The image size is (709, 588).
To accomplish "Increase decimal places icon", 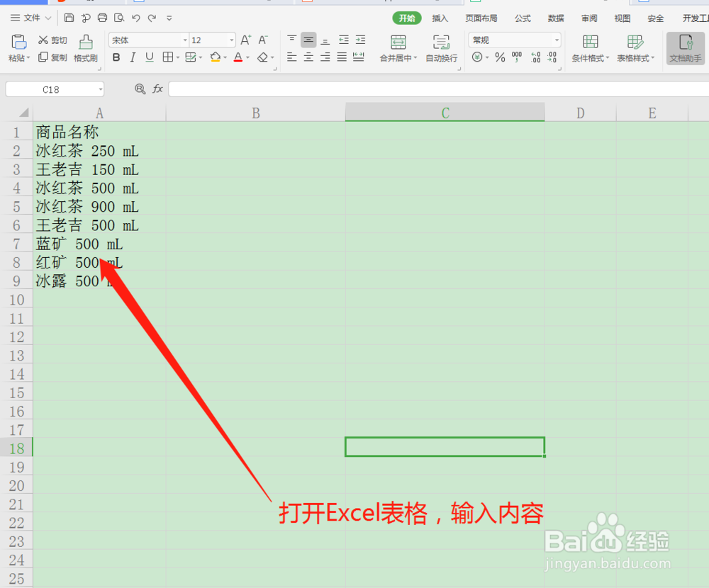I will [536, 57].
